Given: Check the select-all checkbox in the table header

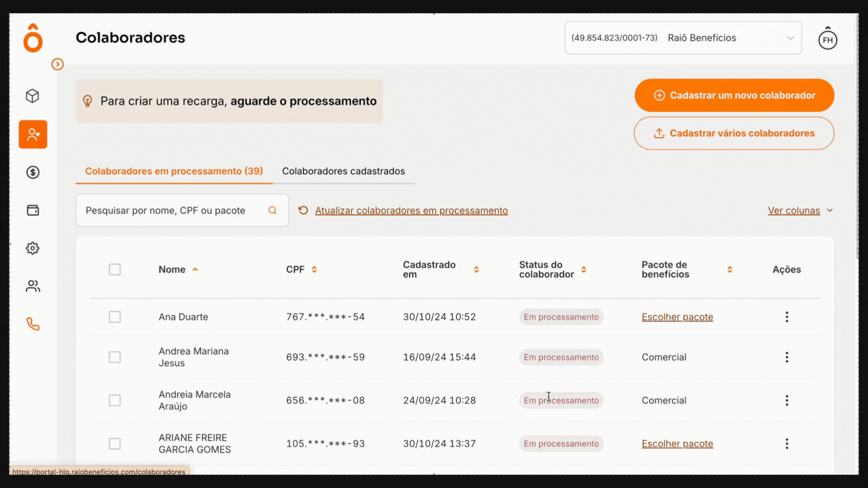Looking at the screenshot, I should [115, 269].
